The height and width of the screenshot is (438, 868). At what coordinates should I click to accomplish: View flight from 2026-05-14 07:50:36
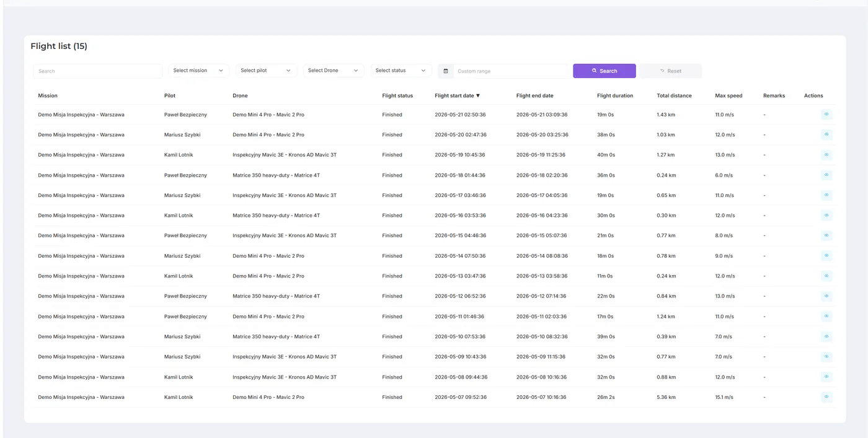point(826,256)
